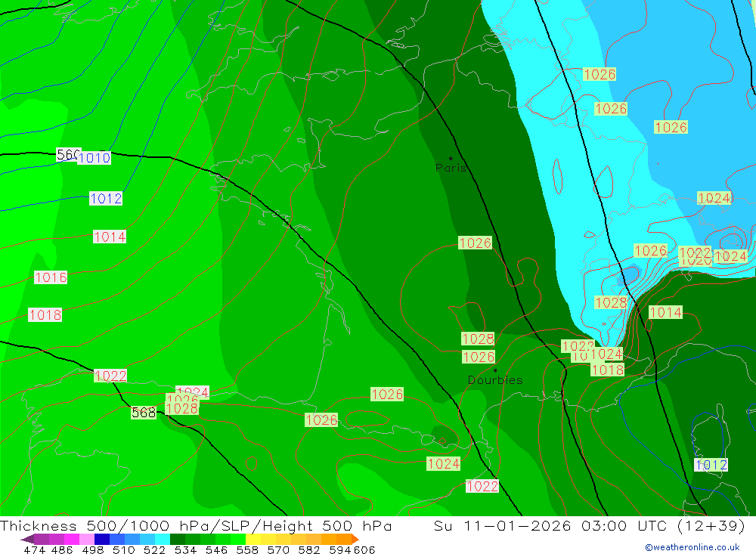Click the 474 legend value
The width and height of the screenshot is (756, 554).
pos(34,549)
